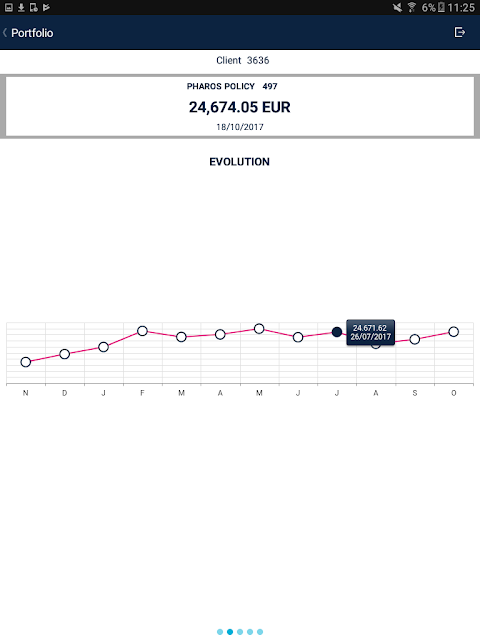This screenshot has width=480, height=640.
Task: Select the fifth page indicator dot
Action: [260, 632]
